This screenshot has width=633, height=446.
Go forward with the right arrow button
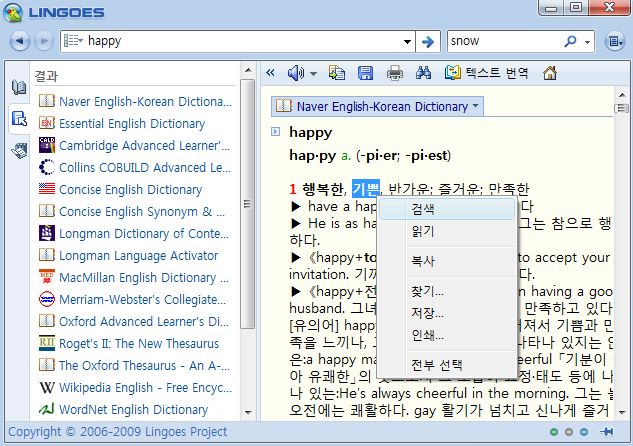point(43,41)
